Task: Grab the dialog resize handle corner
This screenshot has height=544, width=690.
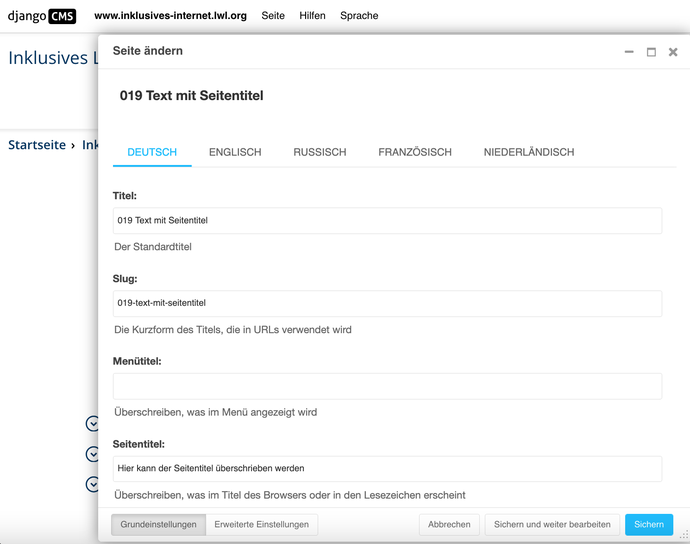Action: [684, 535]
